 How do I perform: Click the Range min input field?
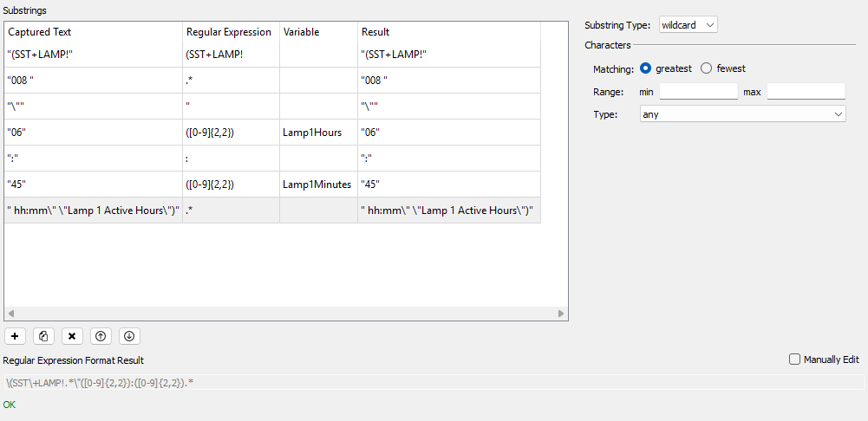(698, 91)
